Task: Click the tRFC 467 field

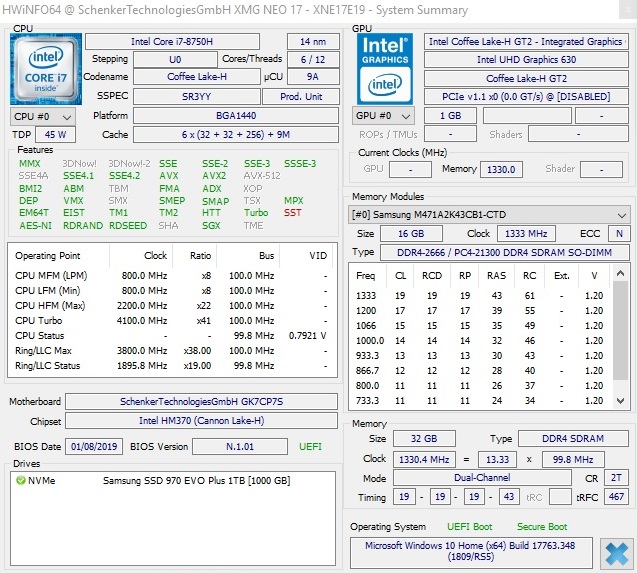Action: [616, 497]
